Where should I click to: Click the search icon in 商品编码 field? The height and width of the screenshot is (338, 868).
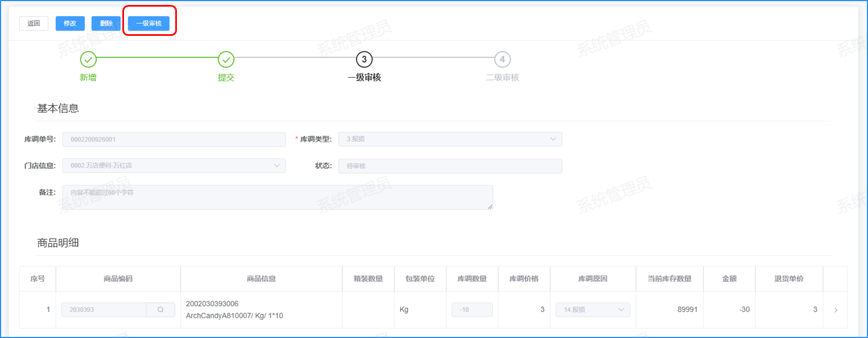[160, 310]
